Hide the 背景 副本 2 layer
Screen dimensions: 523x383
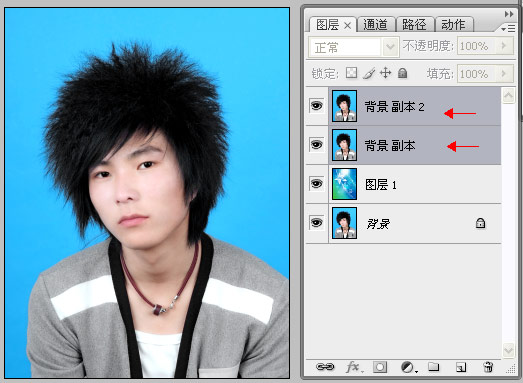pyautogui.click(x=317, y=106)
